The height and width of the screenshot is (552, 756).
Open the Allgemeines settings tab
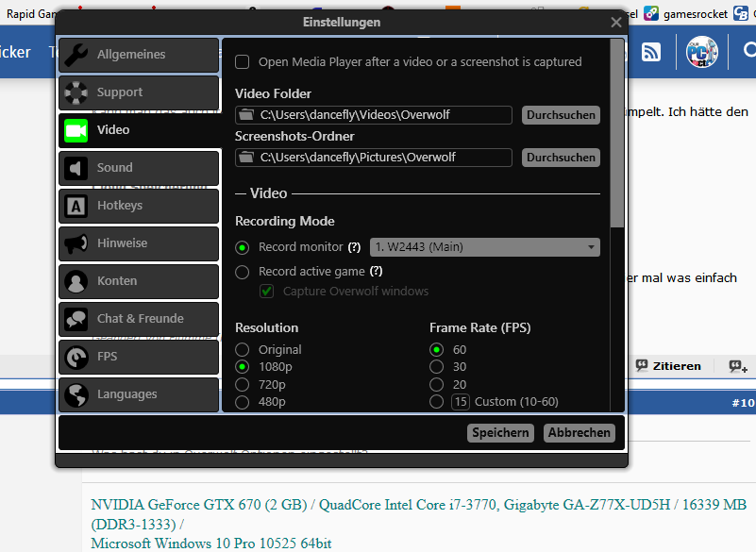139,55
